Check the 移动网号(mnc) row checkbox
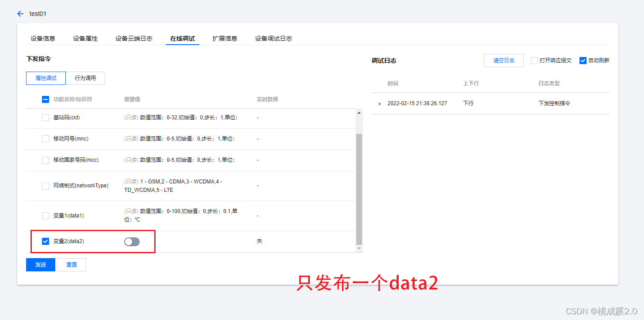 point(45,138)
